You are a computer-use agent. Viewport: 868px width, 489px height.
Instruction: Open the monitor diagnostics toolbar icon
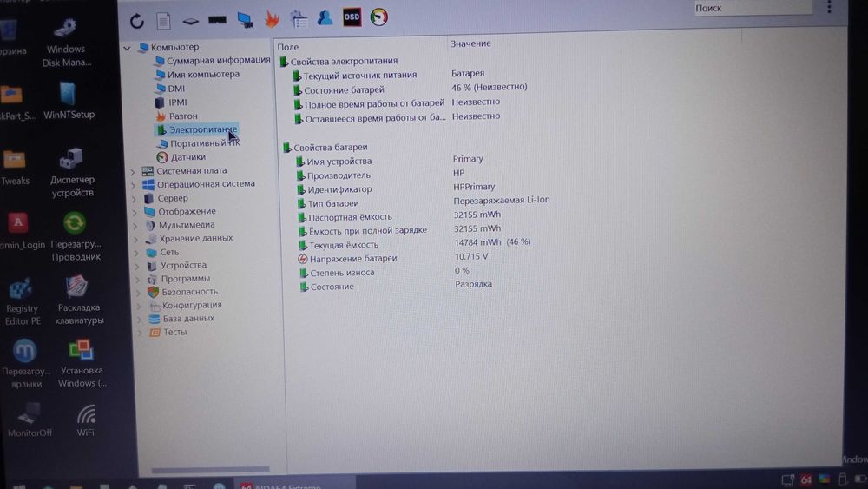245,20
